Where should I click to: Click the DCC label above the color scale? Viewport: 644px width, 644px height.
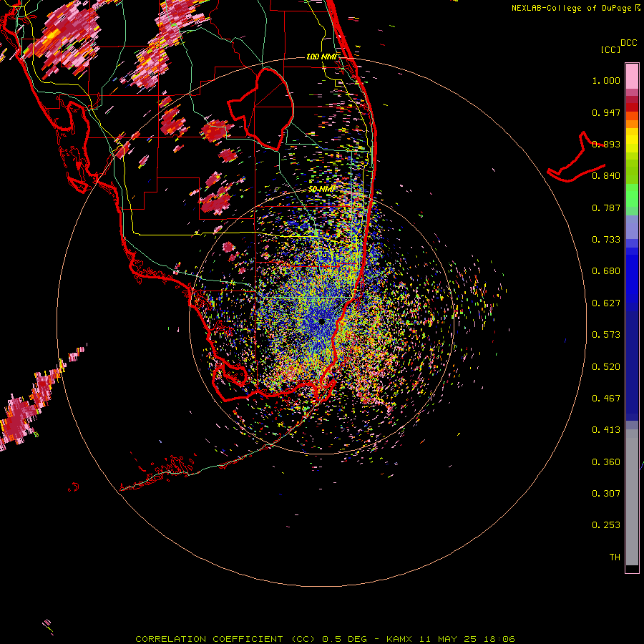628,43
